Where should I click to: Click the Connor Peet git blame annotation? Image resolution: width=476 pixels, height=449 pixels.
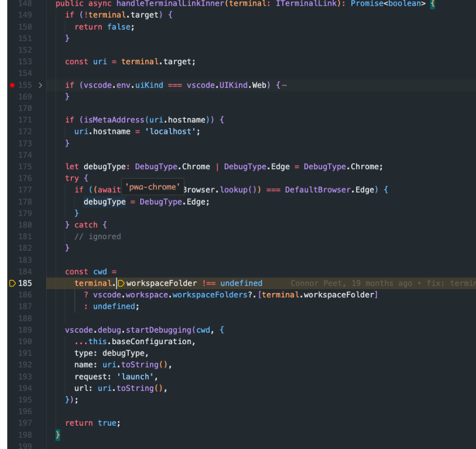(383, 283)
